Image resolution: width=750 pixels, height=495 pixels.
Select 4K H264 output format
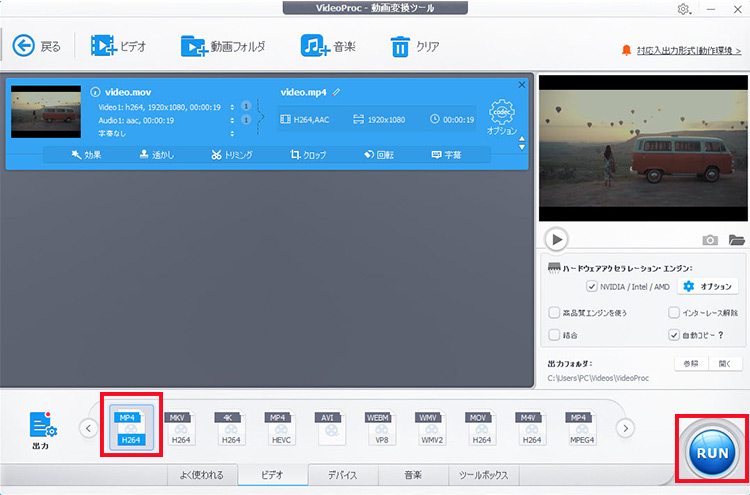click(x=231, y=428)
